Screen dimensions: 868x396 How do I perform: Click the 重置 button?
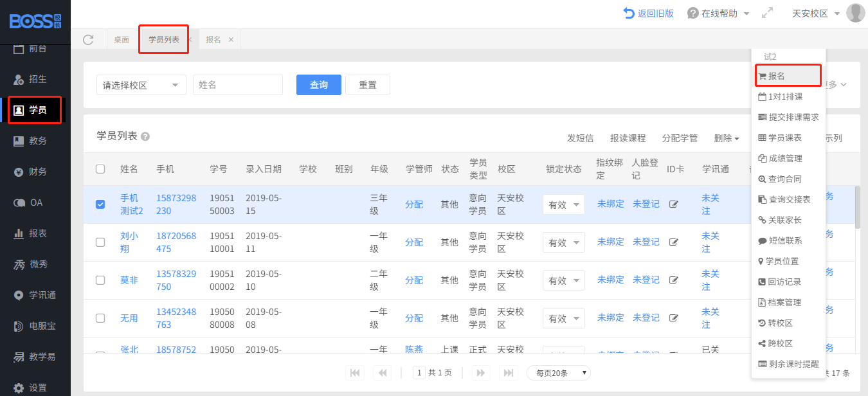click(x=368, y=85)
